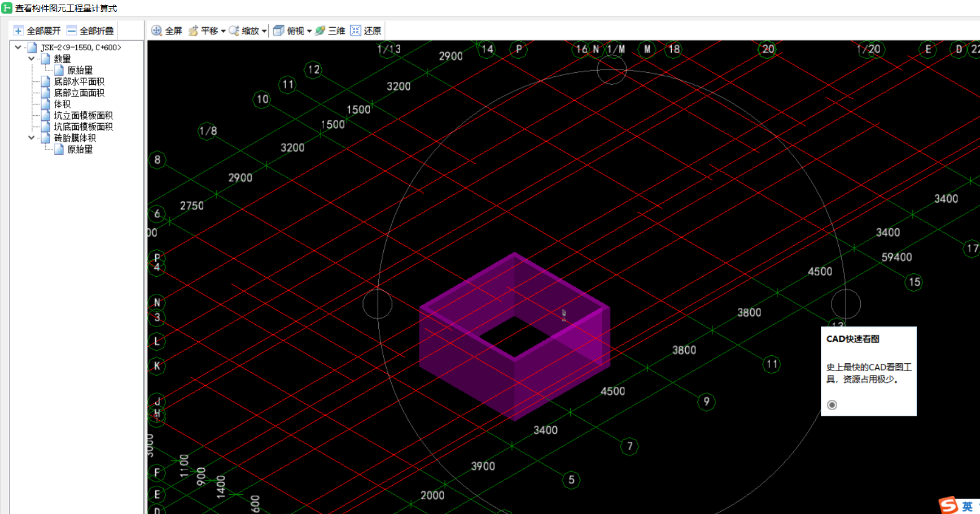980x514 pixels.
Task: Click the green app icon in title bar
Action: tap(7, 8)
